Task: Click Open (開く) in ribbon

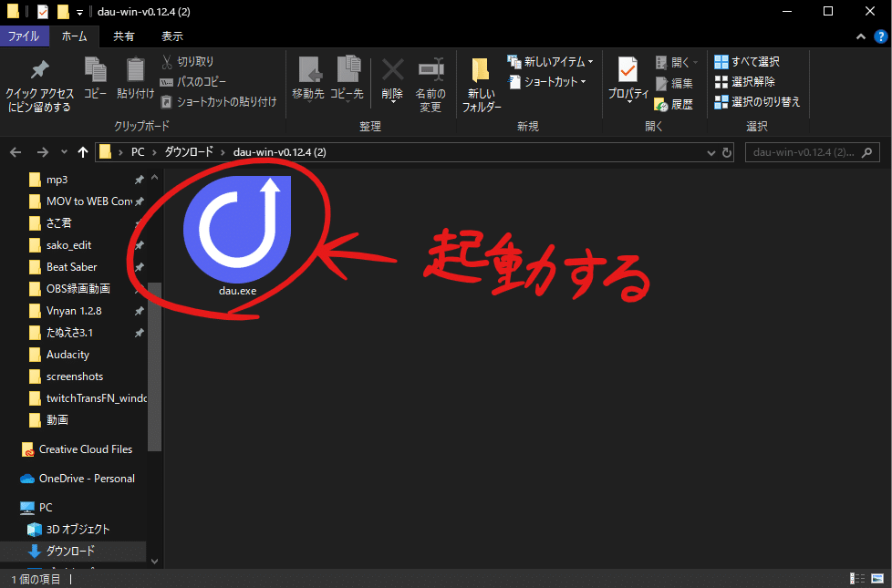Action: [676, 62]
